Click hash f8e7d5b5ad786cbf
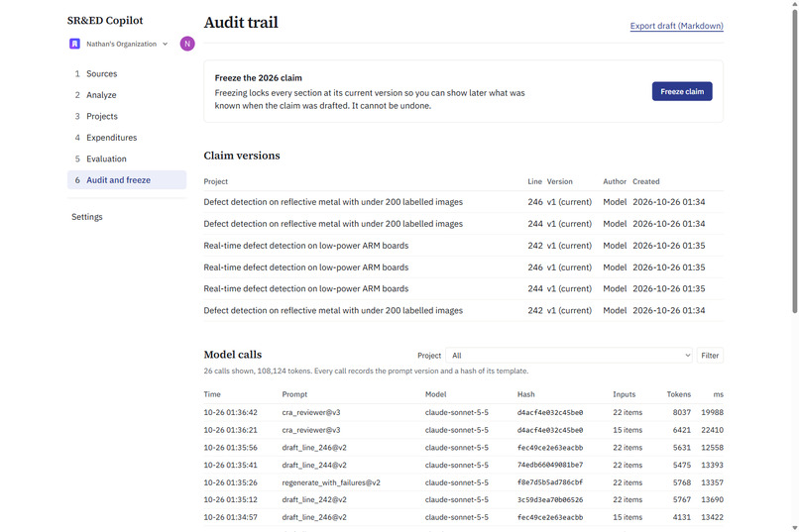The width and height of the screenshot is (799, 532). tap(550, 482)
